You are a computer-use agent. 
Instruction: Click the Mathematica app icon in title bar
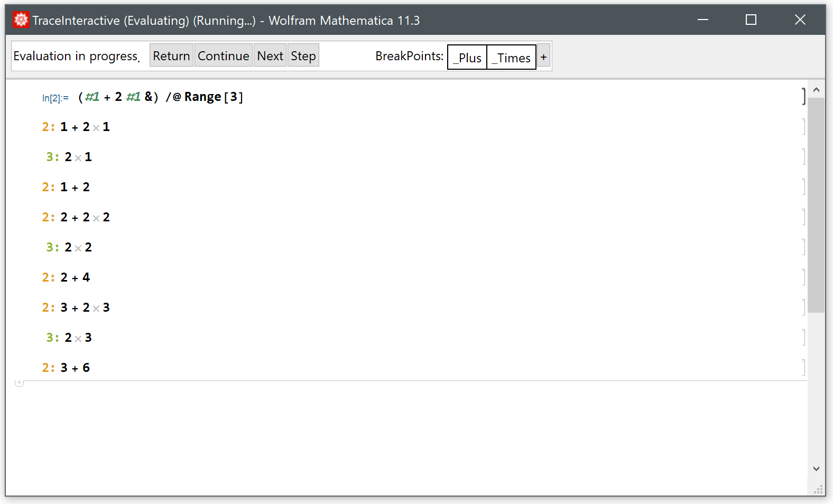(x=21, y=20)
